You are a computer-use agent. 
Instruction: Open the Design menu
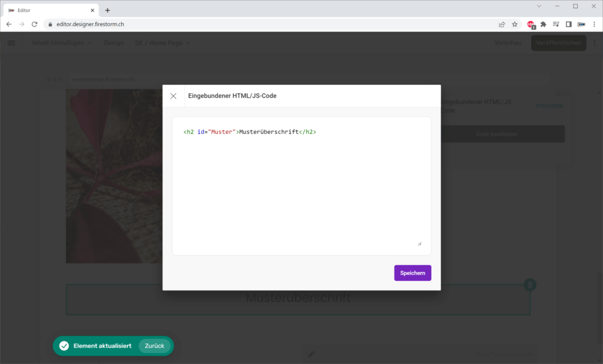pos(114,43)
